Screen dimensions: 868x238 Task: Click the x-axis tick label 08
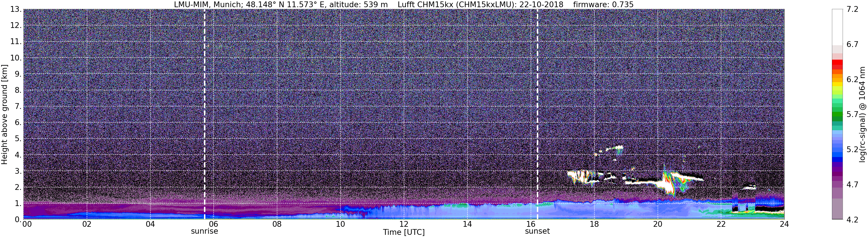tap(277, 224)
